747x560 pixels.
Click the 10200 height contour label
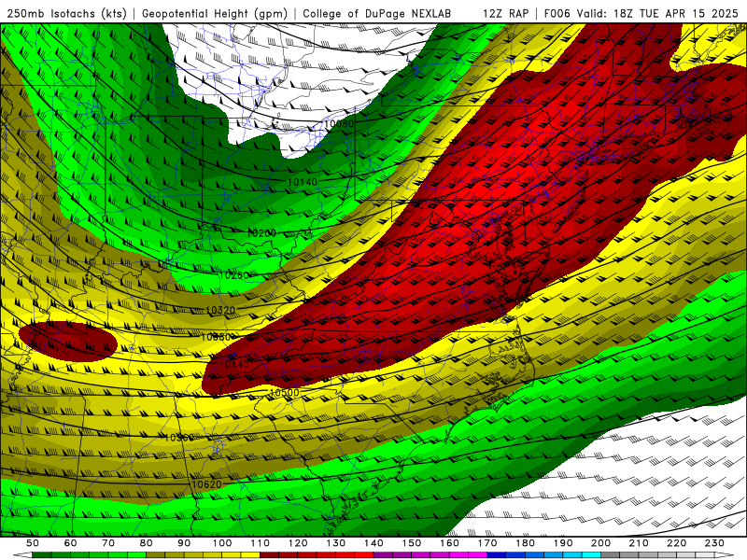point(261,233)
